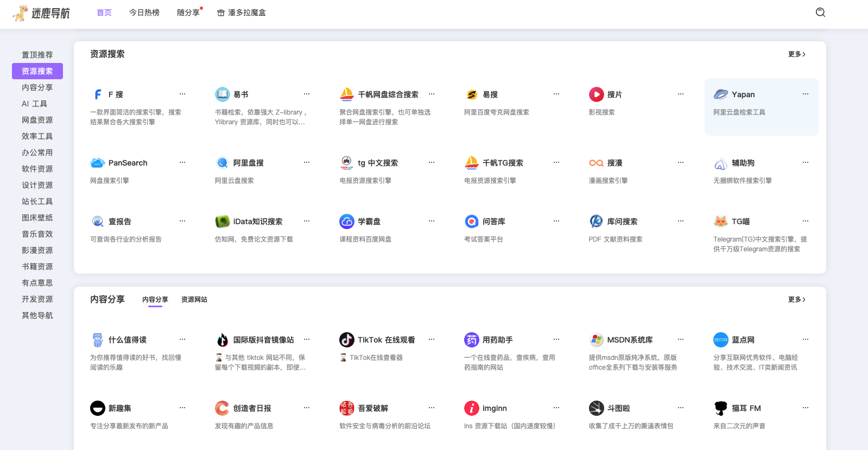Click the 用药助手 icon
Screen dimensions: 868x450
[472, 340]
